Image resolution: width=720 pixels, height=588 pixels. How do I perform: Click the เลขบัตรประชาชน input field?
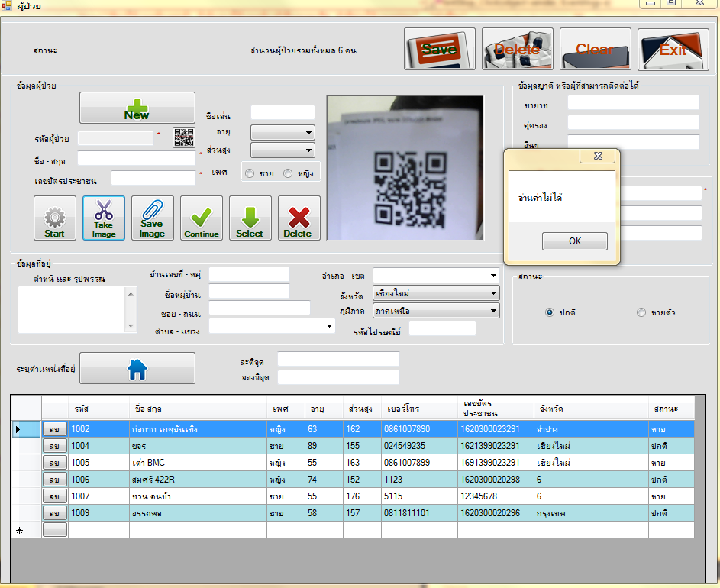click(153, 178)
